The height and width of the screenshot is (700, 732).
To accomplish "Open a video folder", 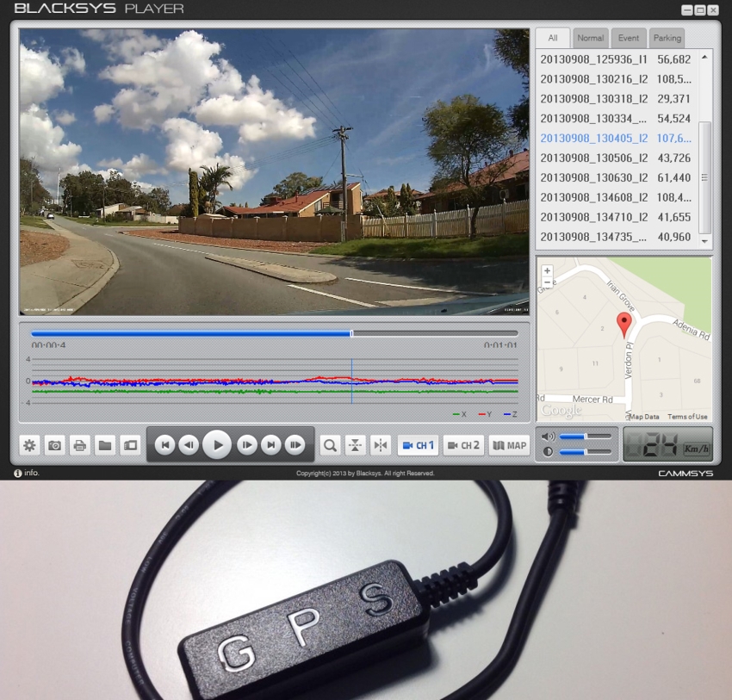I will tap(105, 445).
